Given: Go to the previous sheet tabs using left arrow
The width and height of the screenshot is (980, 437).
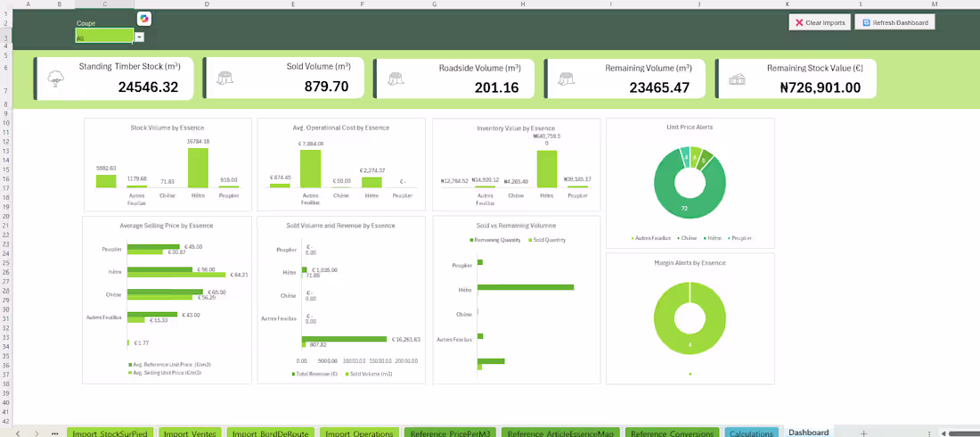Looking at the screenshot, I should click(18, 433).
